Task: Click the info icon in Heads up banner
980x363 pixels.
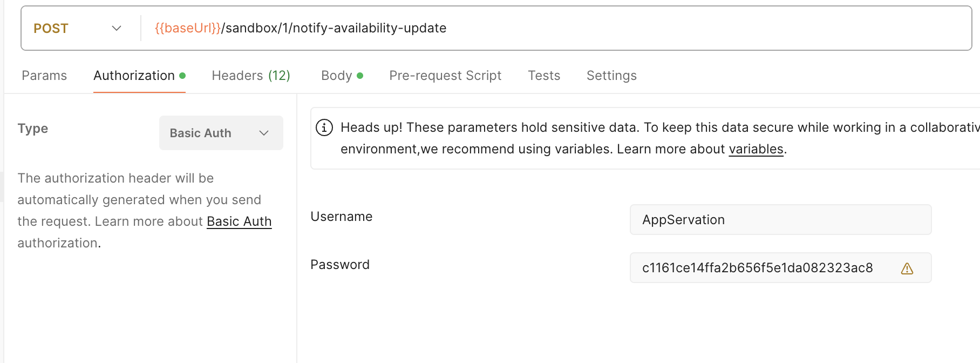Action: tap(324, 127)
